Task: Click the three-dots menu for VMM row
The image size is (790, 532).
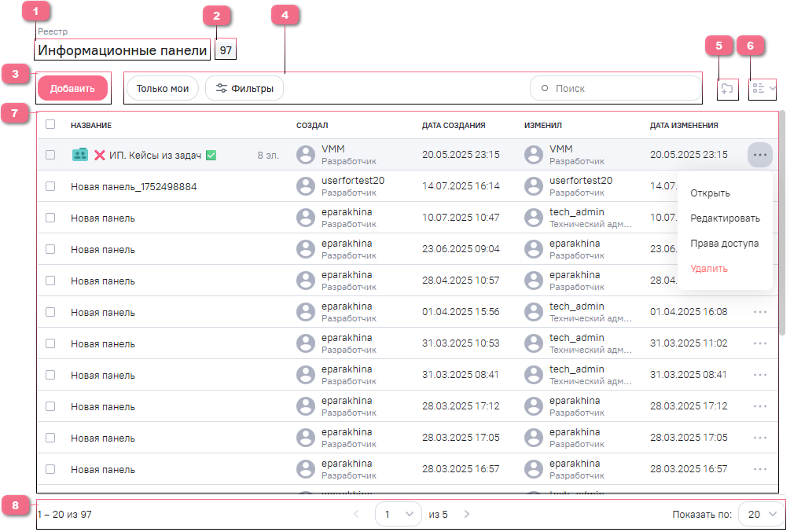Action: pyautogui.click(x=759, y=155)
